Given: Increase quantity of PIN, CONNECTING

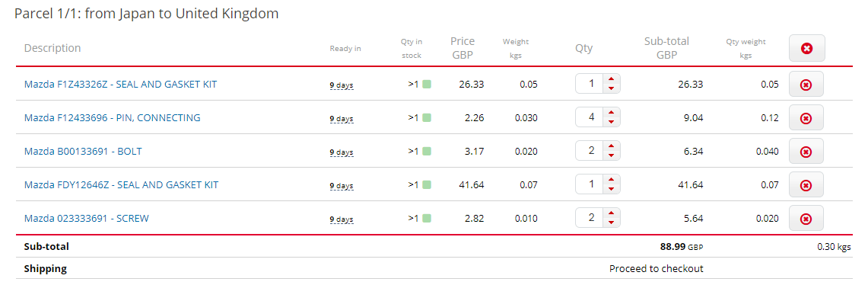Looking at the screenshot, I should click(611, 113).
